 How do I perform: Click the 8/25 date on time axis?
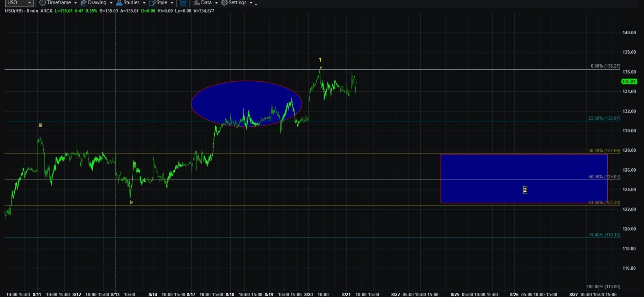pos(455,295)
